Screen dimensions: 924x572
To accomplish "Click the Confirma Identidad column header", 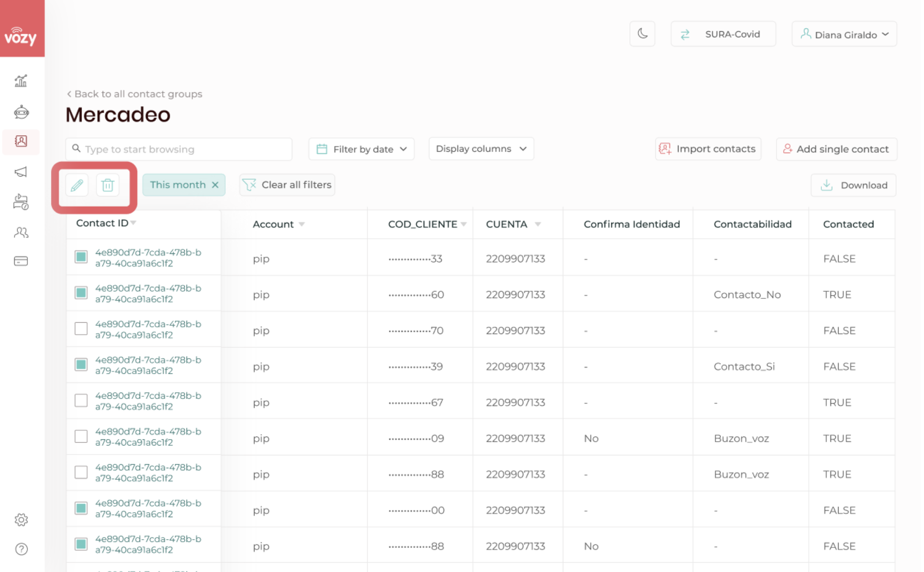I will pos(632,224).
